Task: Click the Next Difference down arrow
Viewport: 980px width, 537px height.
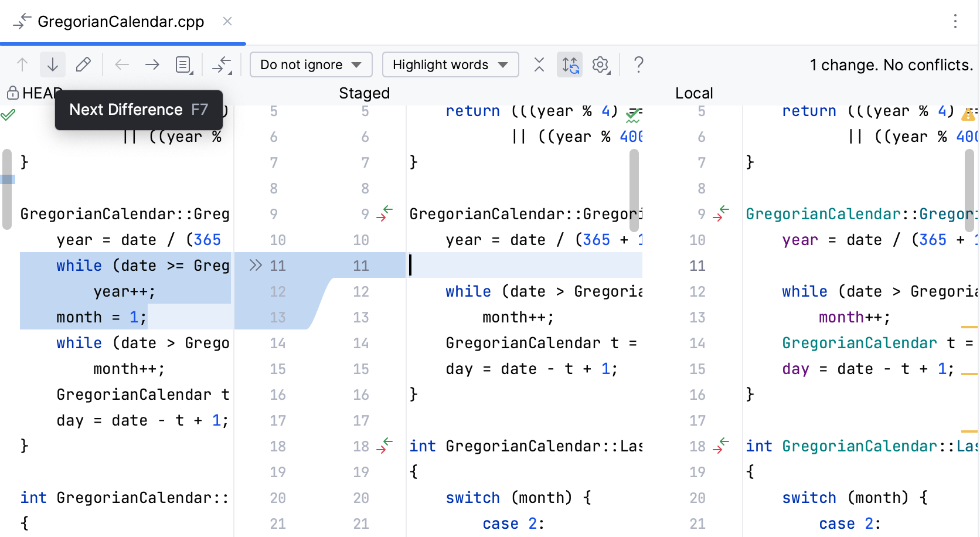Action: [53, 64]
